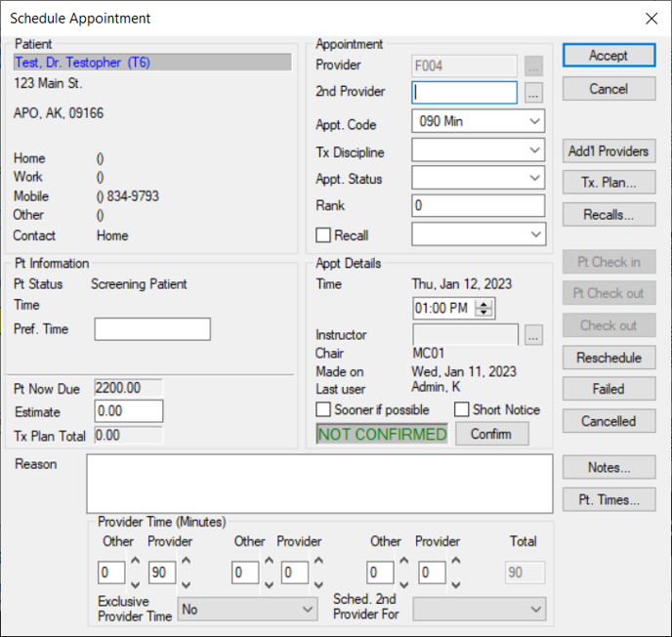The width and height of the screenshot is (672, 637).
Task: Increase appointment time with up spinner
Action: [483, 305]
